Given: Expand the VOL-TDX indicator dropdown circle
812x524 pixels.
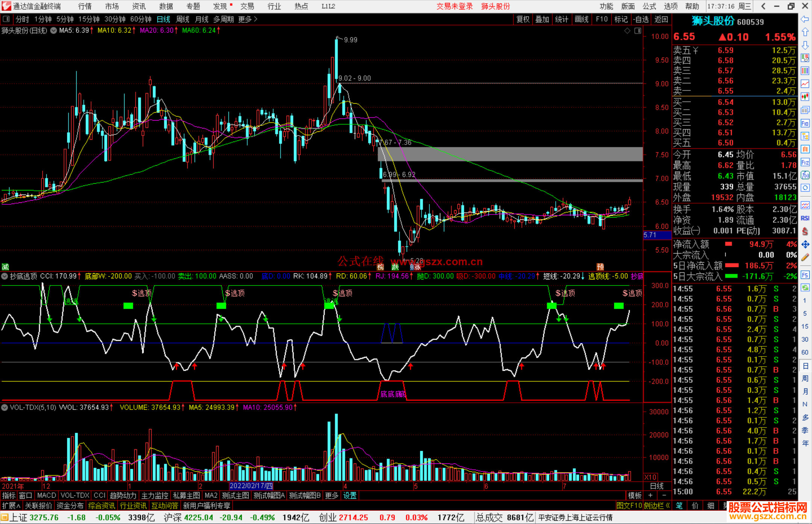Looking at the screenshot, I should pos(5,407).
